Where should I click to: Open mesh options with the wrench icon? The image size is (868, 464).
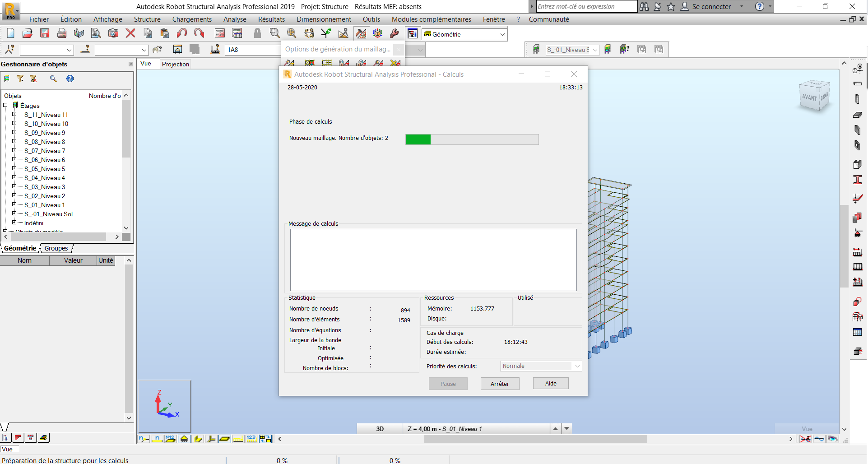(x=394, y=33)
